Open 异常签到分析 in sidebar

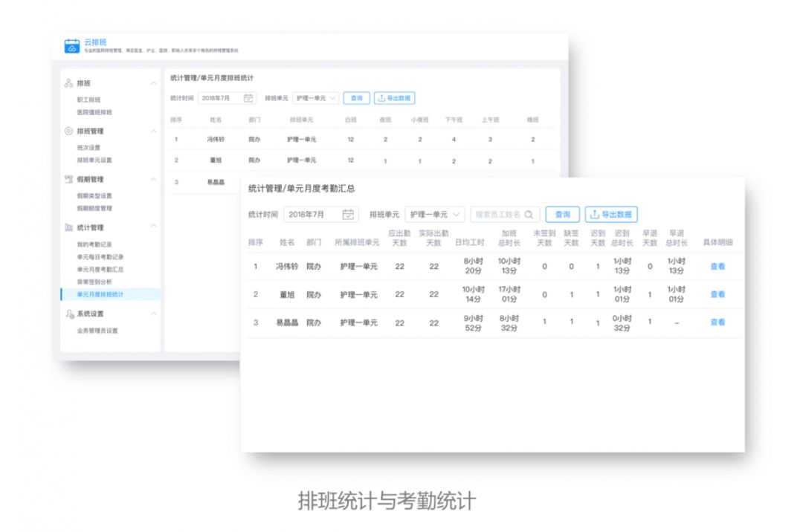coord(94,282)
